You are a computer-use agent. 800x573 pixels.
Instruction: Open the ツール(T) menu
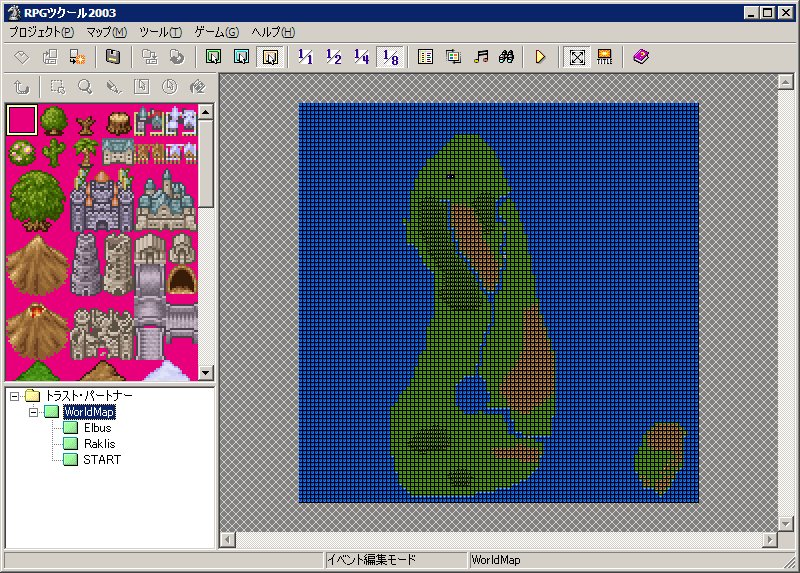tap(160, 32)
